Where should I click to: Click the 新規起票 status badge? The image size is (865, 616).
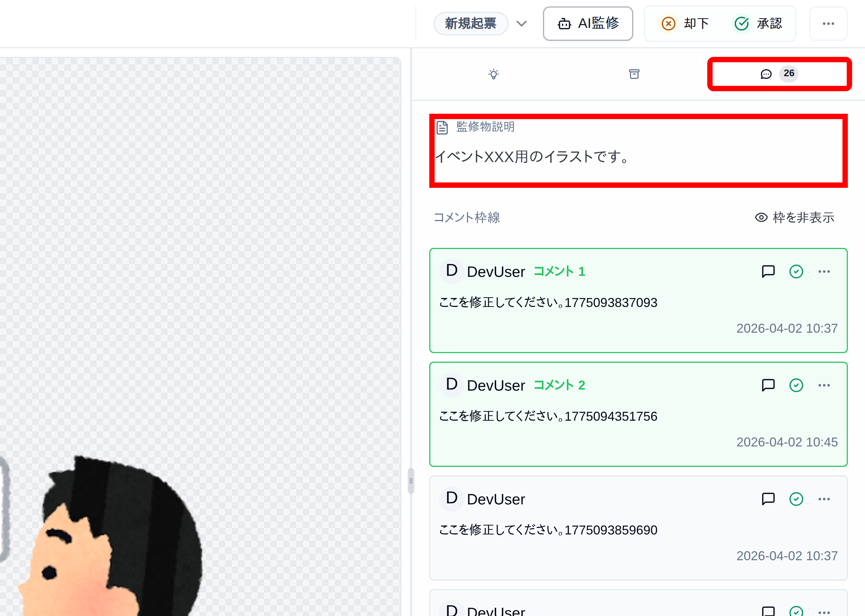click(471, 24)
